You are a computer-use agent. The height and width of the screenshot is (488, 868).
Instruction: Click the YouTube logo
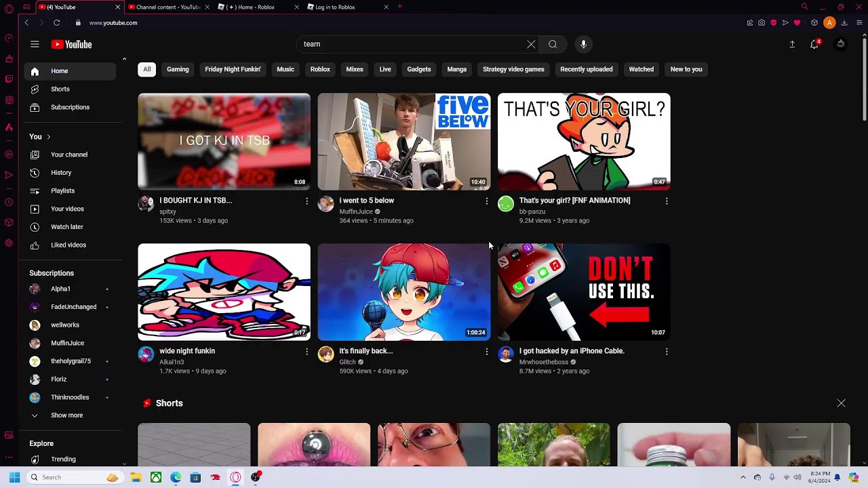pyautogui.click(x=71, y=44)
